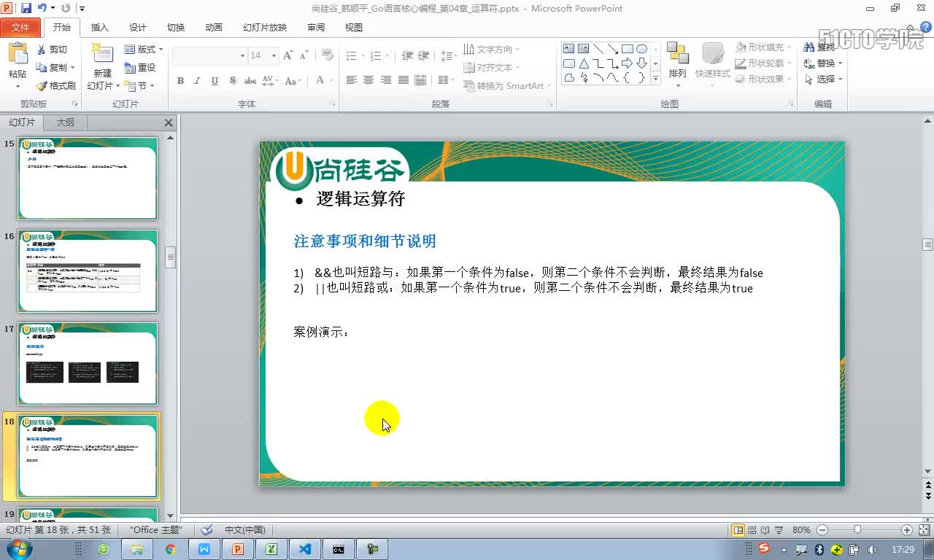The height and width of the screenshot is (560, 934).
Task: Switch to the Transitions (切换) tab
Action: 176,28
